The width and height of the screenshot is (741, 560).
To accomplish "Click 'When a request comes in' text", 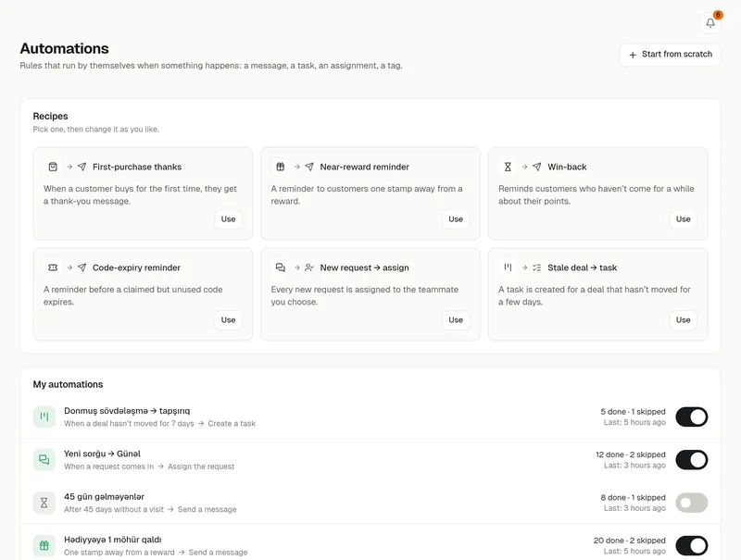I will [108, 467].
